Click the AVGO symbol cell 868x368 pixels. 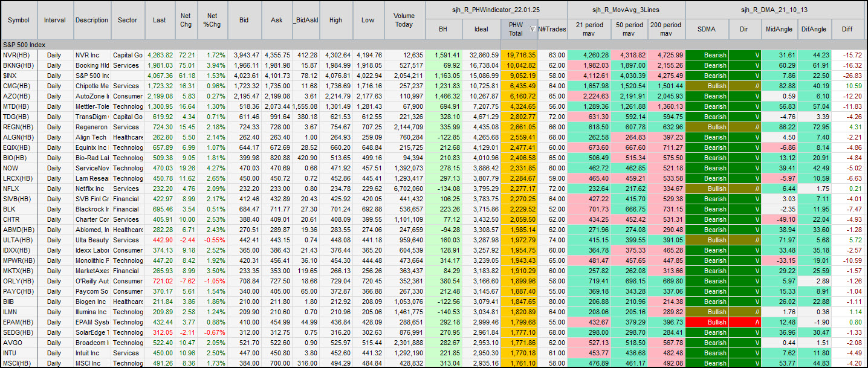(19, 343)
